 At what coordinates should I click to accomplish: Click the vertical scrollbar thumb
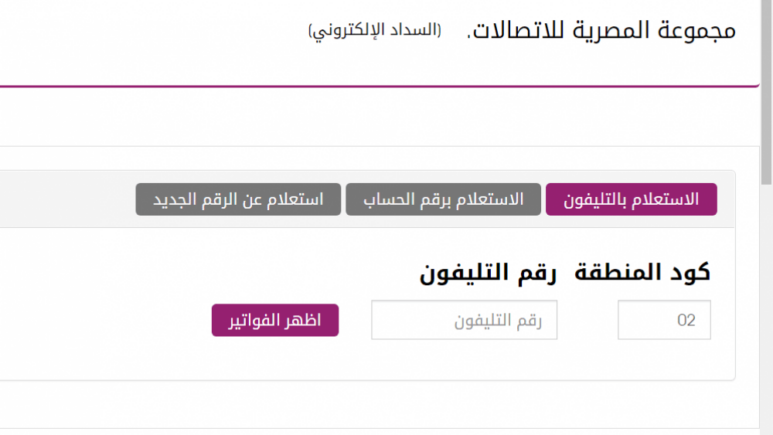[x=766, y=92]
